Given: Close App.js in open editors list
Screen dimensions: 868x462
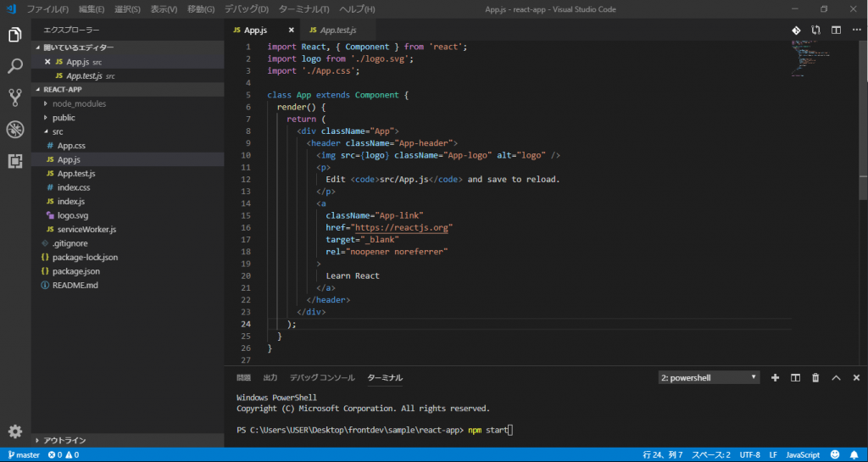Looking at the screenshot, I should [x=47, y=62].
